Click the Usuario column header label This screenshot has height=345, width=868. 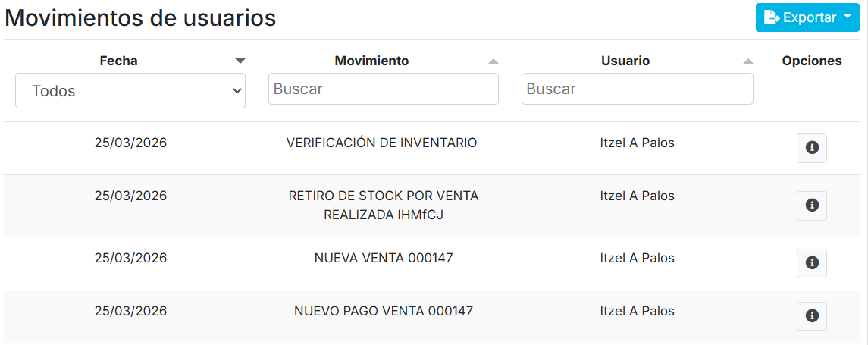click(625, 61)
